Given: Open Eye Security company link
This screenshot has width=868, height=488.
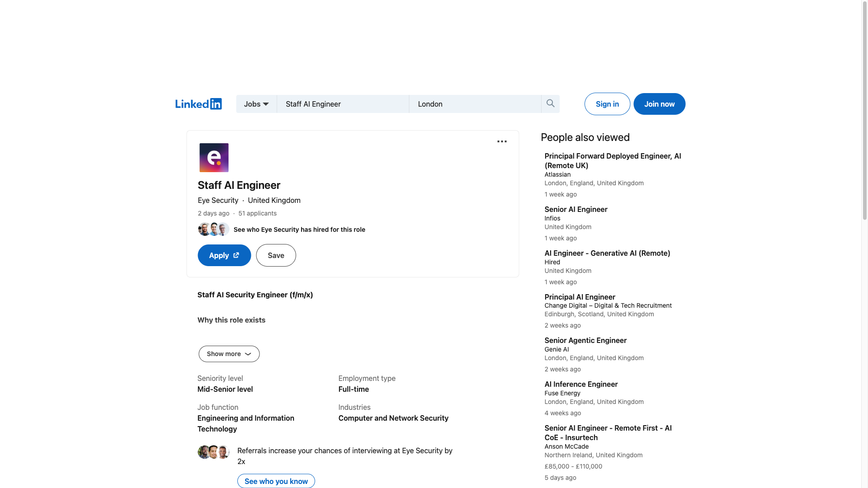Looking at the screenshot, I should pos(218,200).
